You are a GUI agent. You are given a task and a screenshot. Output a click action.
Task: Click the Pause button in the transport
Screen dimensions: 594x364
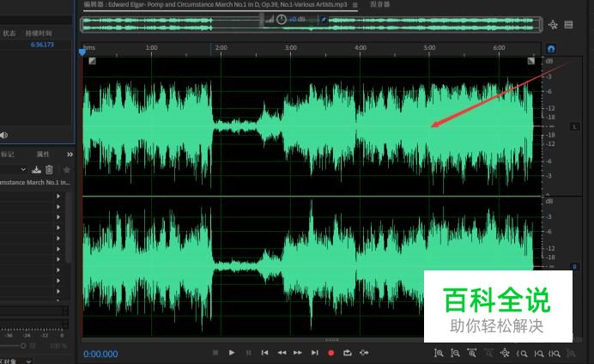249,353
